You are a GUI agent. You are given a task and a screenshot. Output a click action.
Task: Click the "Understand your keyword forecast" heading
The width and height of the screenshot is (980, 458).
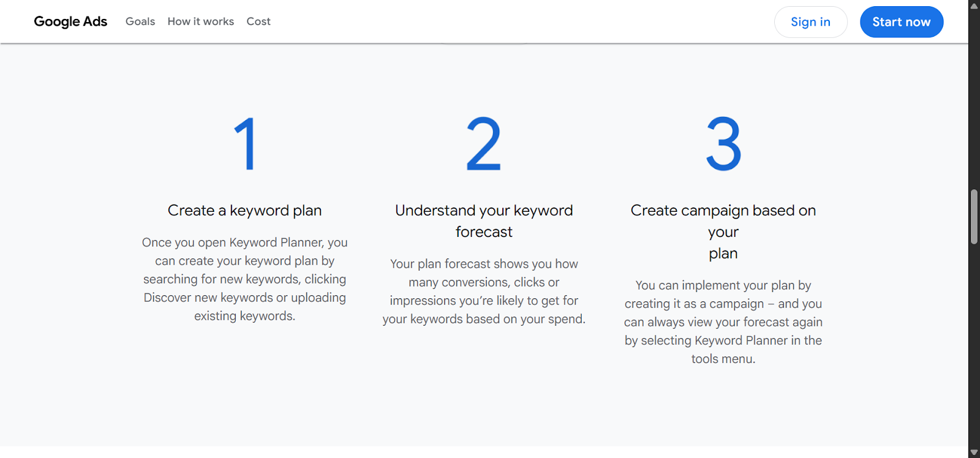pyautogui.click(x=484, y=221)
